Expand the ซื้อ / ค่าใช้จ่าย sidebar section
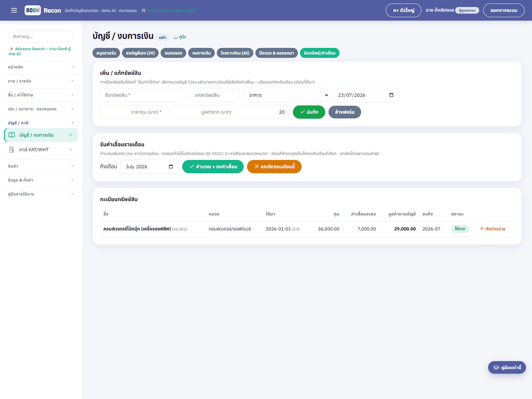 coord(41,95)
